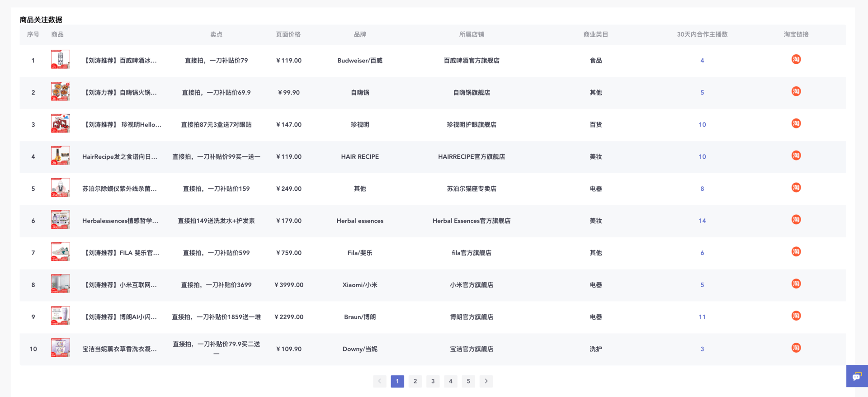This screenshot has width=868, height=397.
Task: Click anchor count 4 for Budweiser
Action: [x=702, y=61]
